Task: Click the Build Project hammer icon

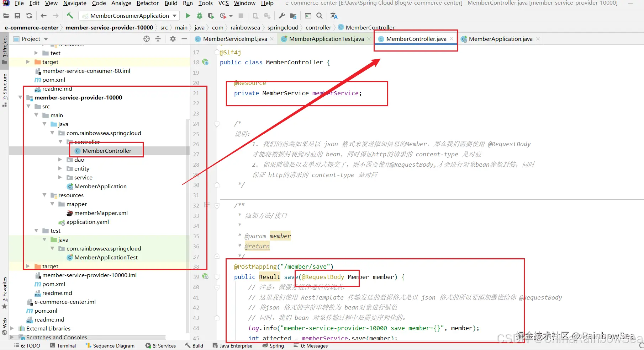Action: 70,16
